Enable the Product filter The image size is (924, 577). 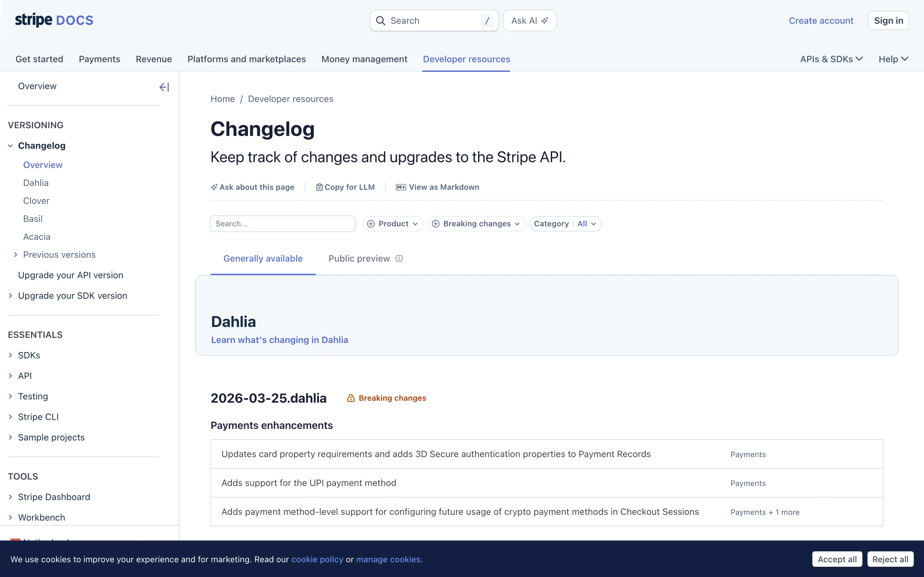pyautogui.click(x=392, y=224)
